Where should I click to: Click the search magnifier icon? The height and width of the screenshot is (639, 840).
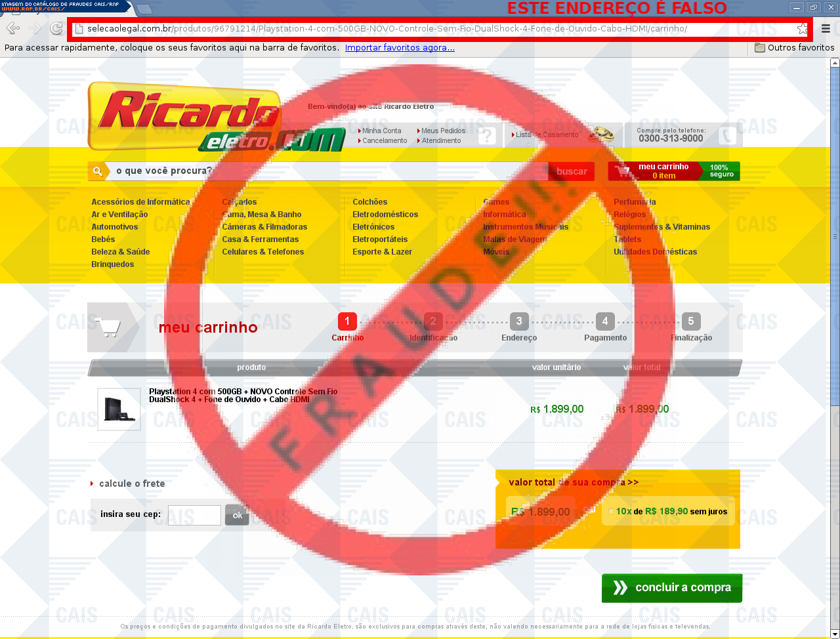pos(97,171)
